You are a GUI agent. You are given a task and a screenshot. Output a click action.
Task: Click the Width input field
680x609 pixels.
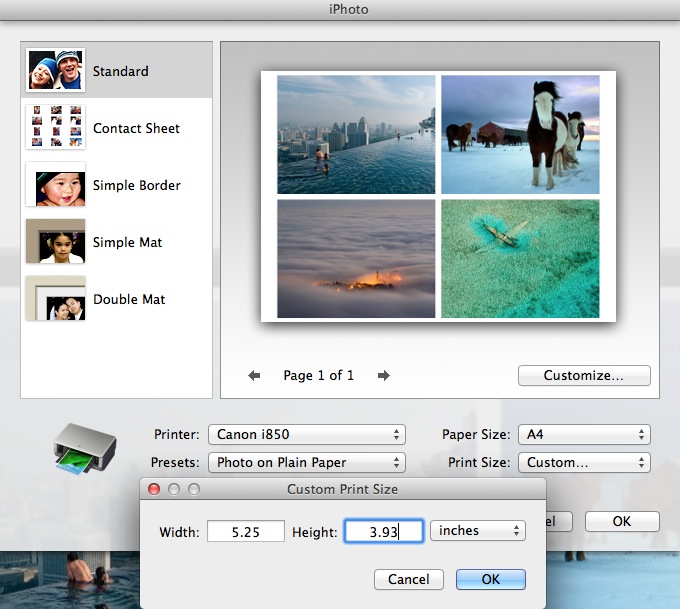point(246,531)
